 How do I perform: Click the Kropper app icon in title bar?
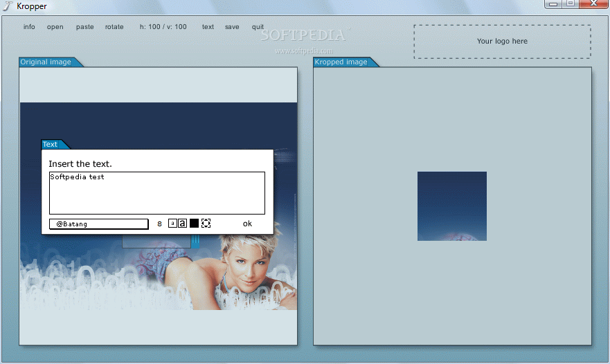(8, 6)
